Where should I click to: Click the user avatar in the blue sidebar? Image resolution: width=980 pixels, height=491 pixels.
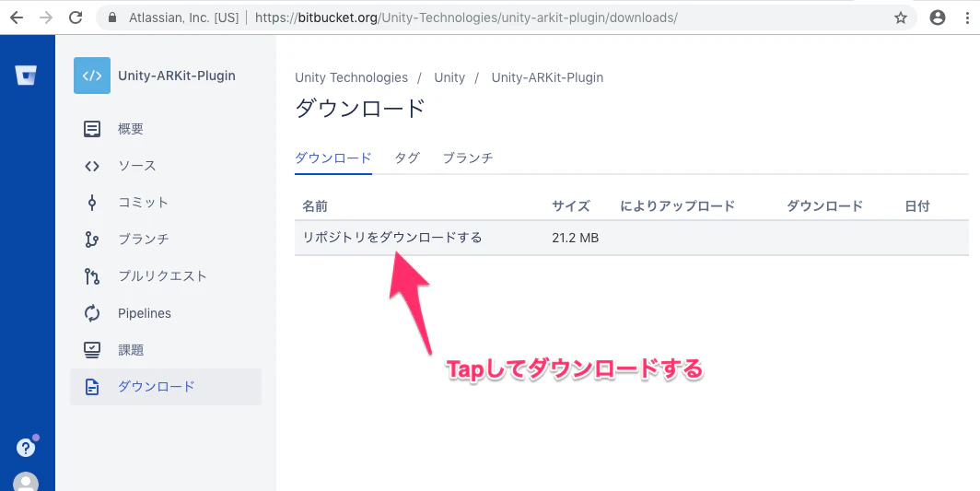pos(26,482)
